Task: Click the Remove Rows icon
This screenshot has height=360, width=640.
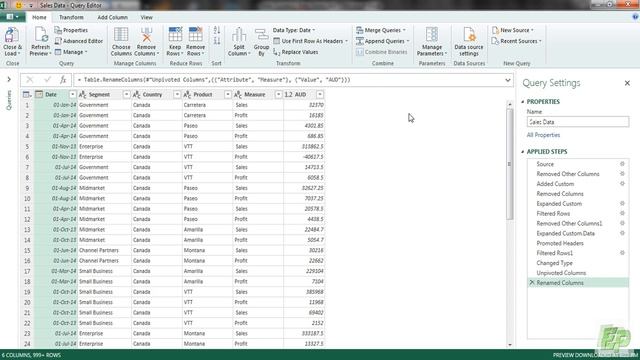Action: pos(195,35)
